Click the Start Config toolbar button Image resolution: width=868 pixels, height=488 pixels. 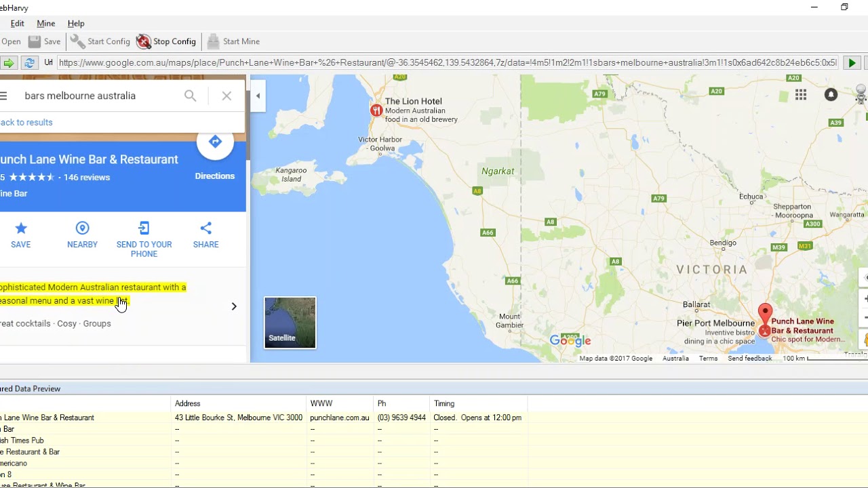point(100,41)
